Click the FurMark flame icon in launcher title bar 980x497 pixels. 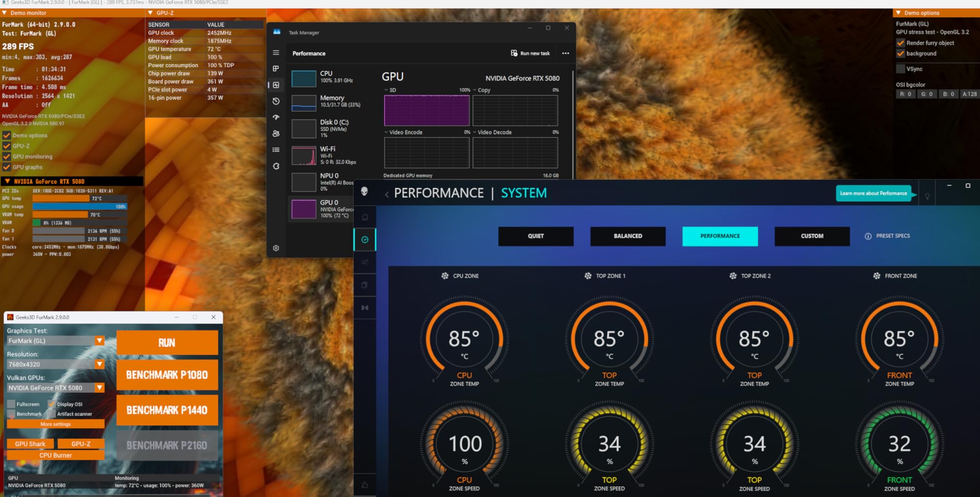10,317
